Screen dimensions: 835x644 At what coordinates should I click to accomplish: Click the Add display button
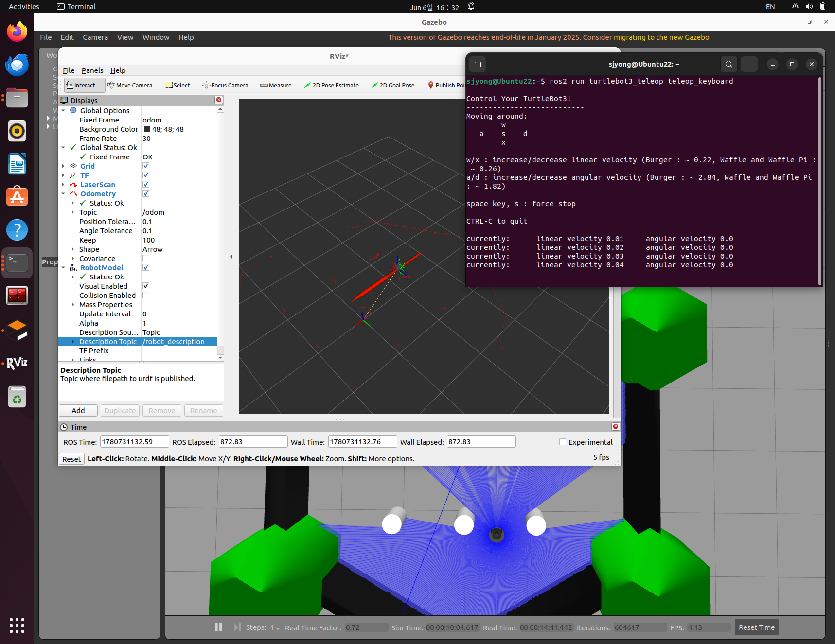[78, 411]
